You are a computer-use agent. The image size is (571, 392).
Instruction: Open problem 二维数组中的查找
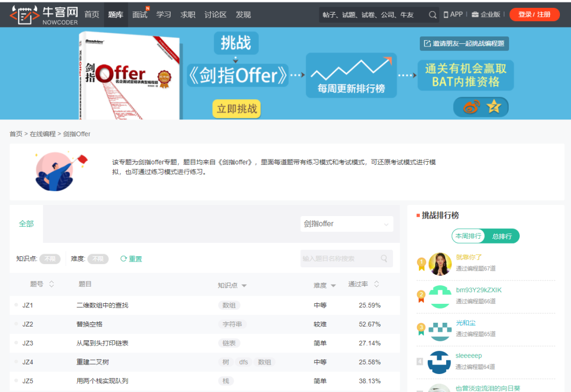(103, 305)
